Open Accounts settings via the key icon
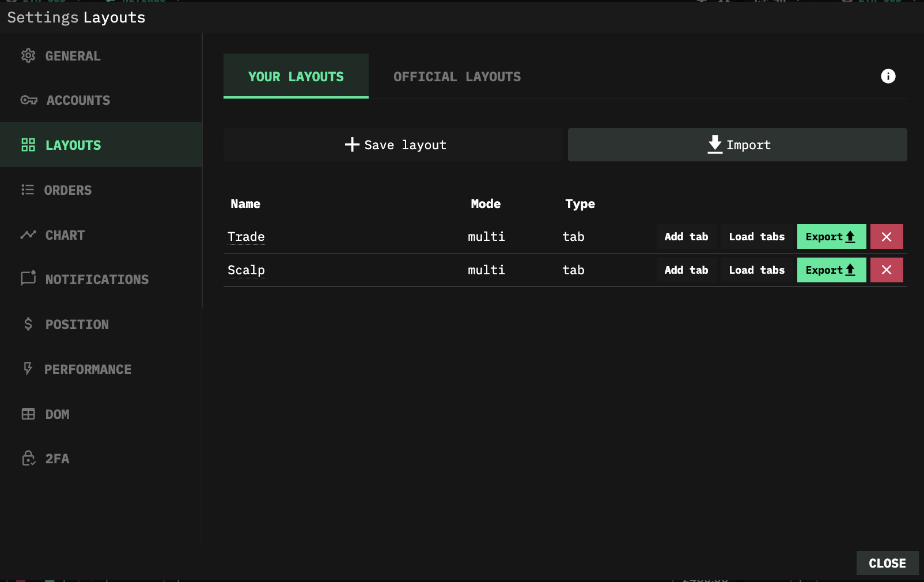 click(x=29, y=100)
